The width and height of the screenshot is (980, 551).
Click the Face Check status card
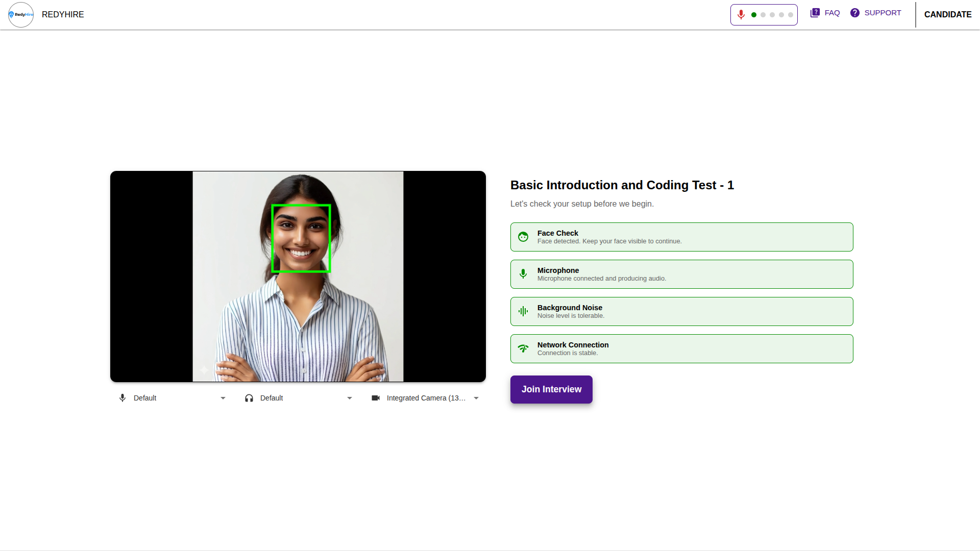tap(682, 237)
